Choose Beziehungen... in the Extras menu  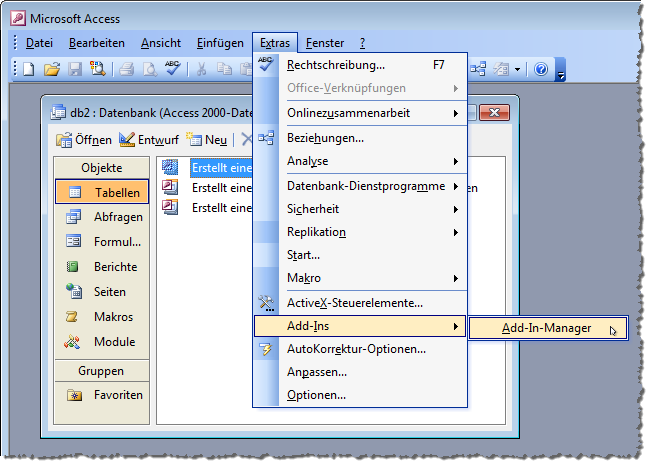(360, 138)
